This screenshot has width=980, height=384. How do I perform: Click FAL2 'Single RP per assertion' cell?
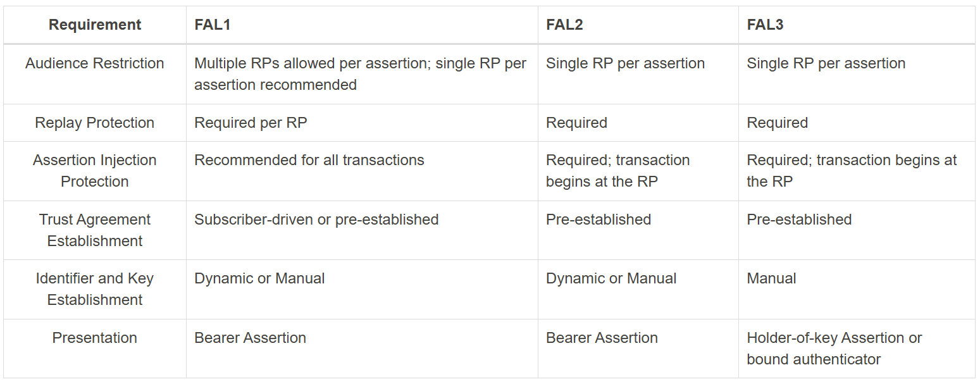[x=625, y=63]
